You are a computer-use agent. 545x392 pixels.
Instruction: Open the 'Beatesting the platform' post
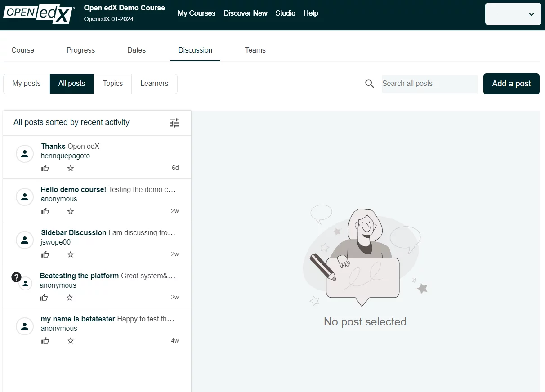coord(97,287)
